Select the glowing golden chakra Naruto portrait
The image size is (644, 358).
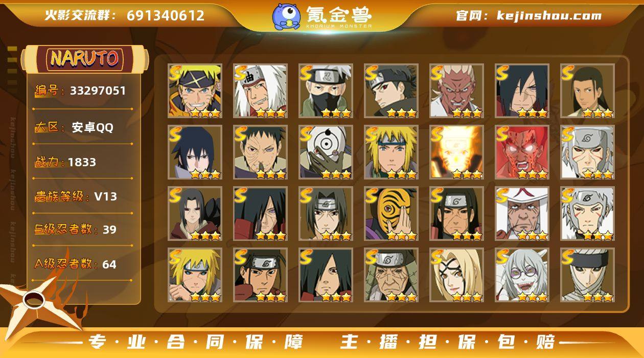click(456, 152)
